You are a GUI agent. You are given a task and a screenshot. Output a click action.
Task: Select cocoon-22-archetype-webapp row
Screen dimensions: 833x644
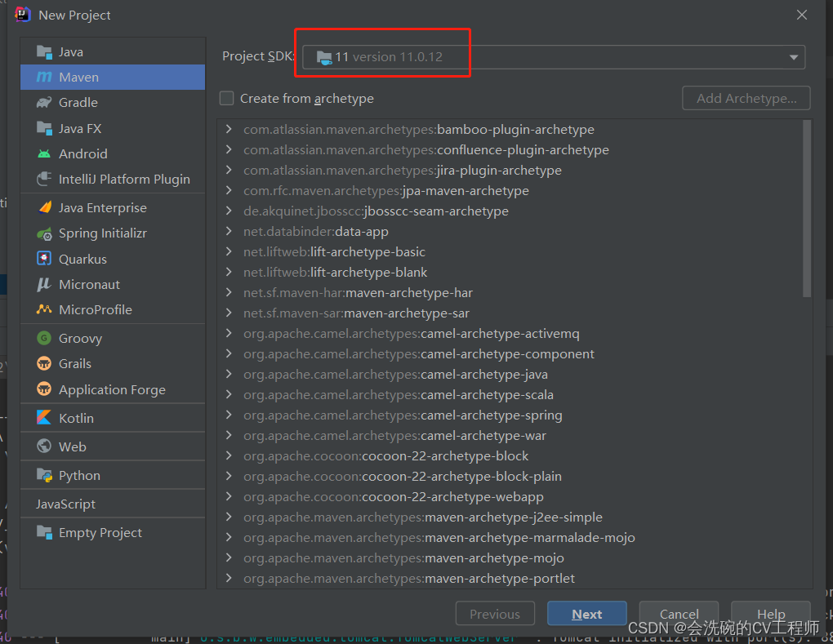click(x=510, y=496)
